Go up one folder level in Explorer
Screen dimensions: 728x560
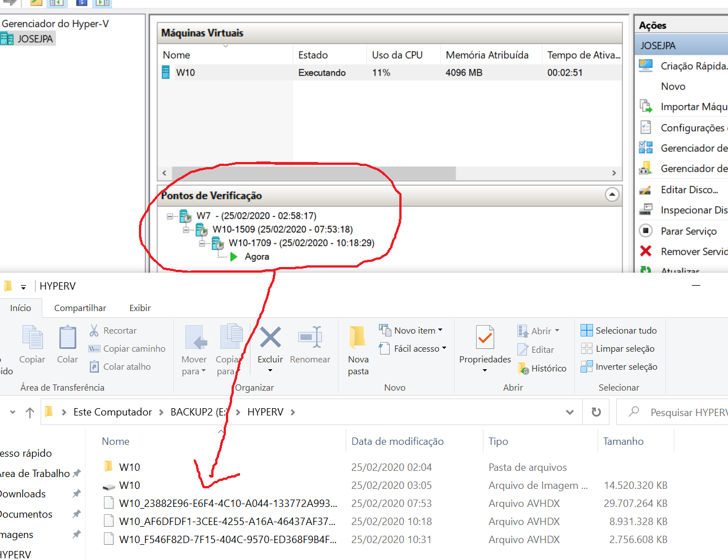tap(30, 412)
